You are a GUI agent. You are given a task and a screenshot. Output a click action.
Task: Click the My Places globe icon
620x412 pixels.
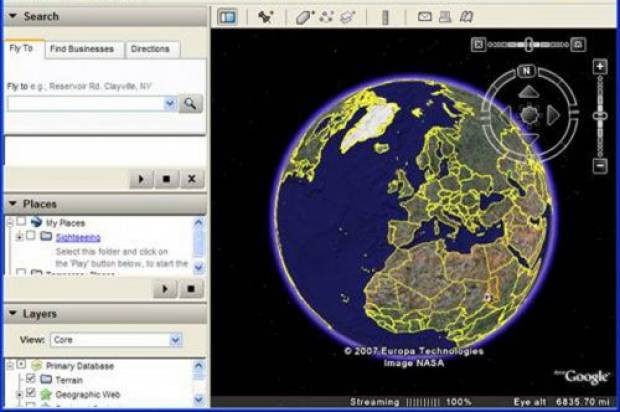pyautogui.click(x=36, y=222)
